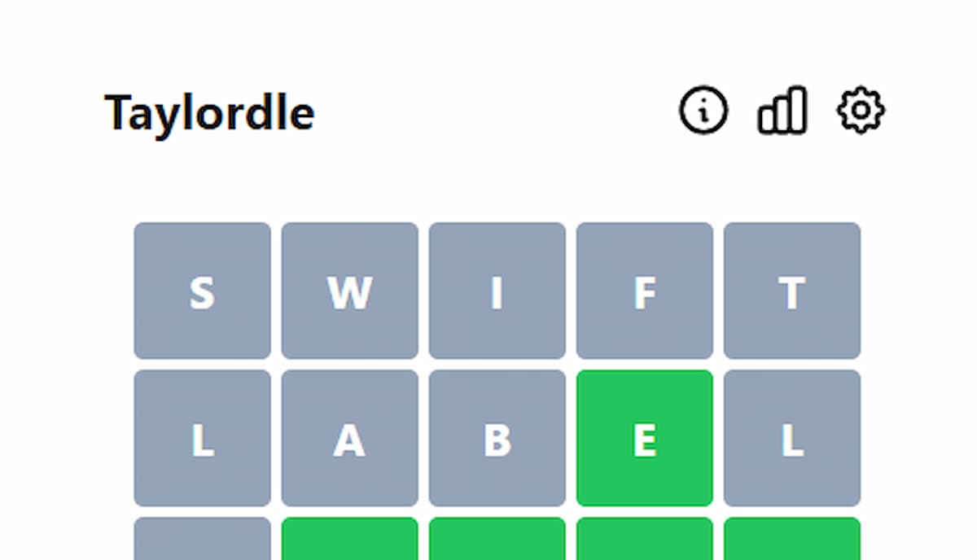The width and height of the screenshot is (977, 560).
Task: Open the settings gear
Action: coord(861,111)
